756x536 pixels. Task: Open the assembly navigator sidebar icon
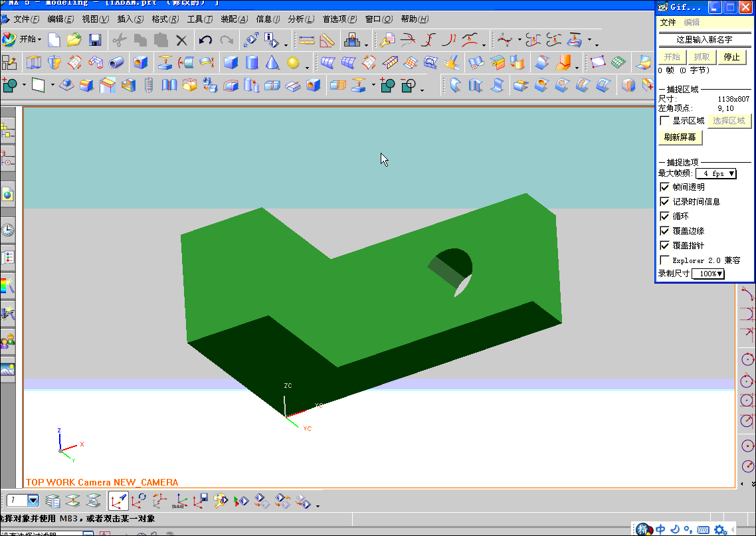(x=8, y=131)
